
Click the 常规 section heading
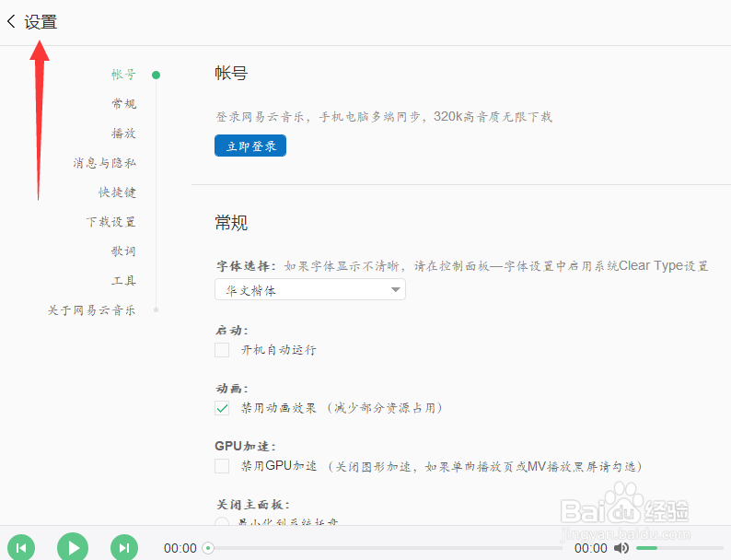[x=231, y=222]
